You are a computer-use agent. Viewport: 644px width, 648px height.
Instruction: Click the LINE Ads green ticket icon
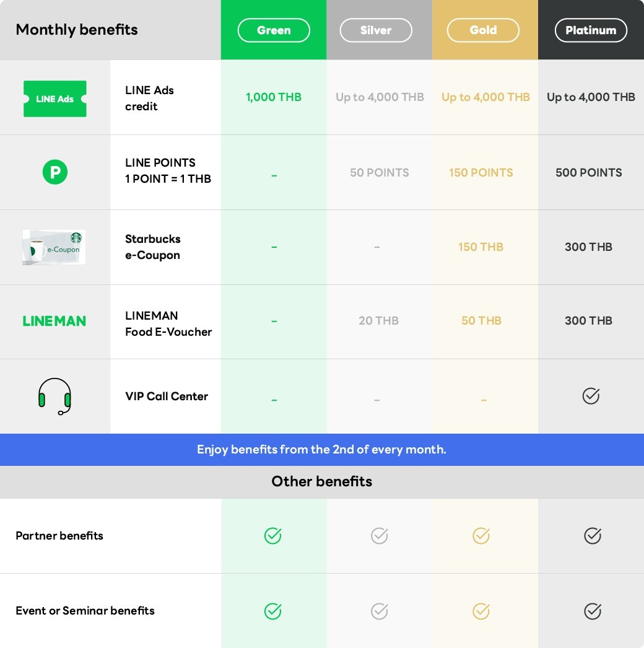(55, 99)
